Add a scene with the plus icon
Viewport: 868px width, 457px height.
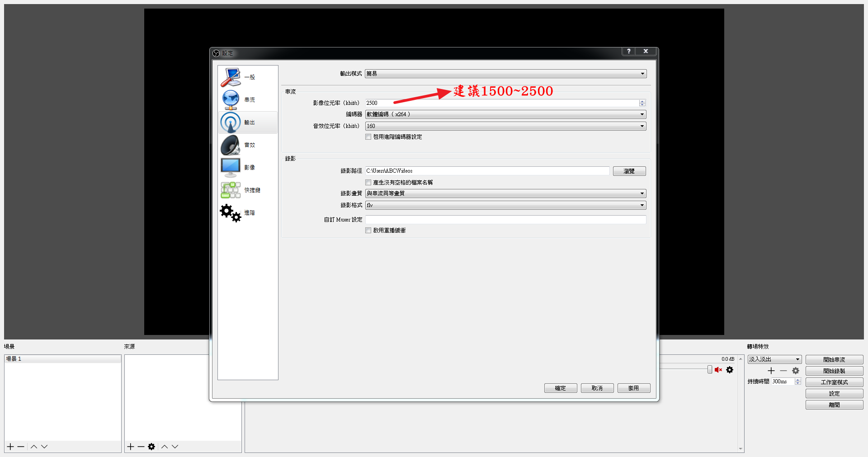pyautogui.click(x=10, y=447)
